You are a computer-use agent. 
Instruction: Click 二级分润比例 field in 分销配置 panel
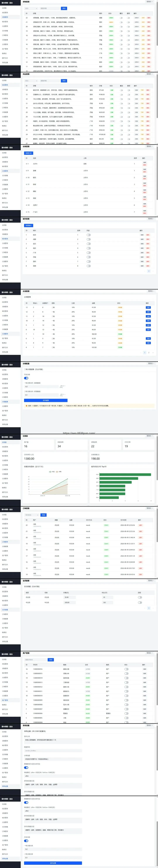[x=41, y=395]
